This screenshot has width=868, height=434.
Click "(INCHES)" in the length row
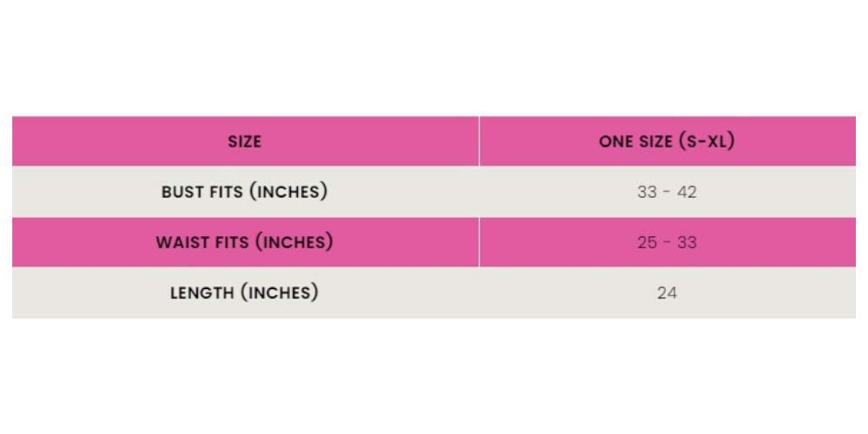point(279,293)
